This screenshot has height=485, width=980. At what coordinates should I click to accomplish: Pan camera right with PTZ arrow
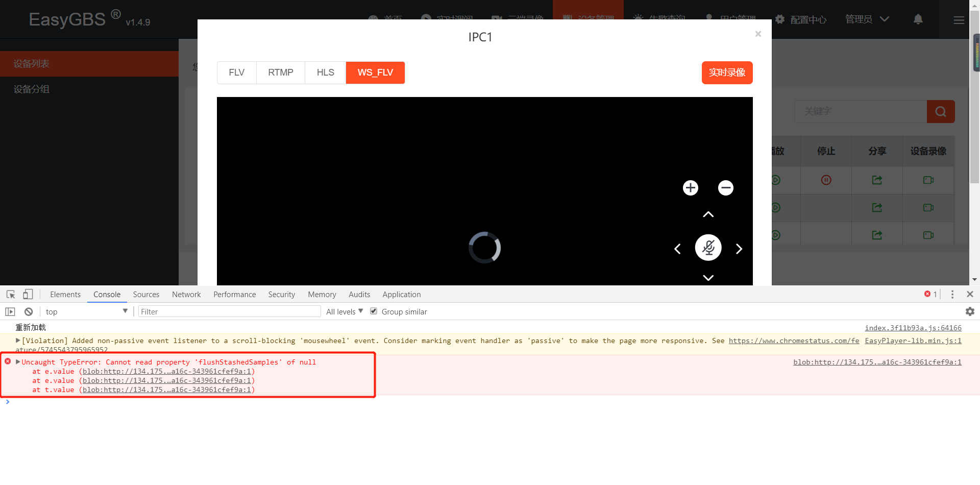(x=739, y=249)
